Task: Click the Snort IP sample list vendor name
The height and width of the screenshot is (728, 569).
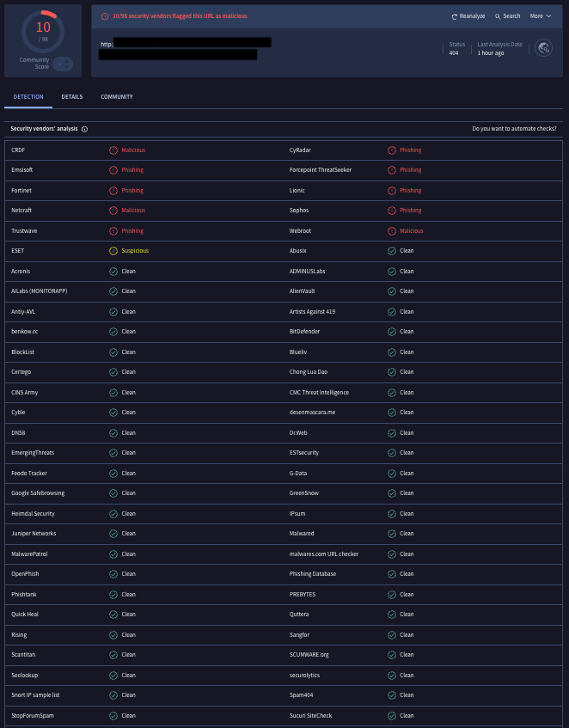Action: [36, 695]
